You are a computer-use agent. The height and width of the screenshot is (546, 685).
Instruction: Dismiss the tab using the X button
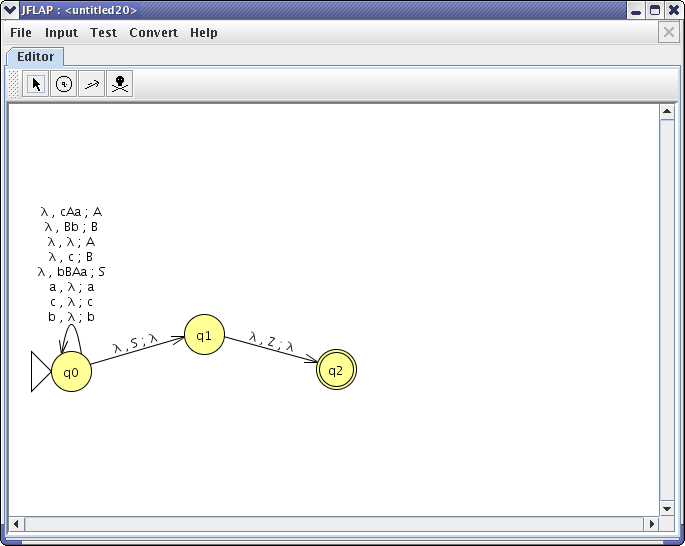tap(668, 32)
